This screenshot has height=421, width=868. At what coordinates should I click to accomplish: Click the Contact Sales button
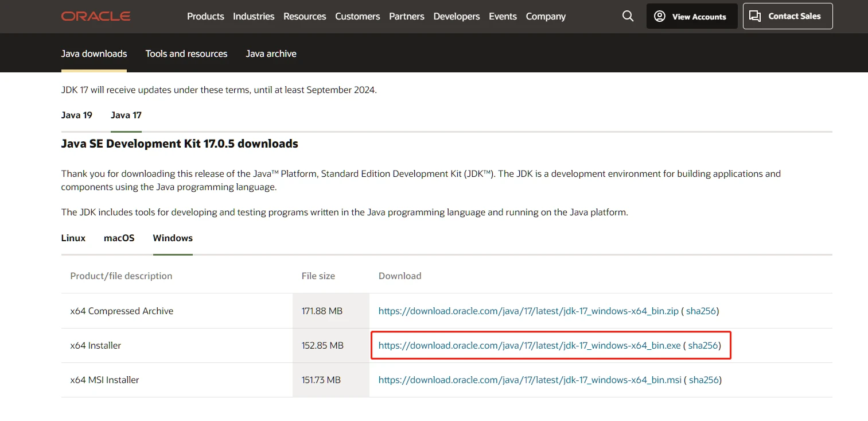tap(787, 16)
